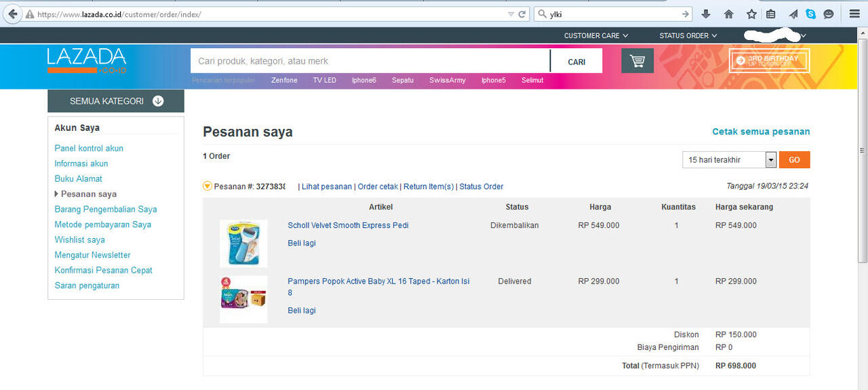Click Cetak semua pesanan

761,132
